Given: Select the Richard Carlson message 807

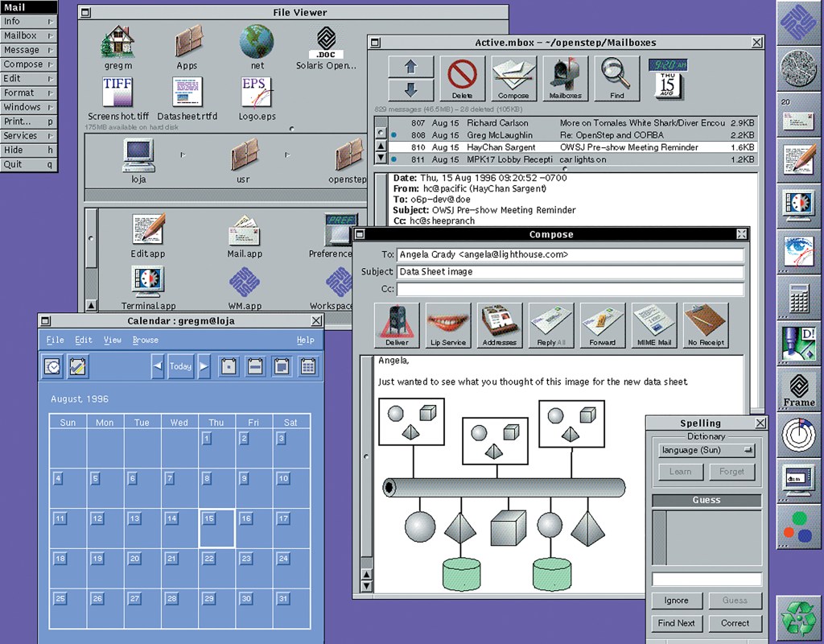Looking at the screenshot, I should click(x=572, y=123).
